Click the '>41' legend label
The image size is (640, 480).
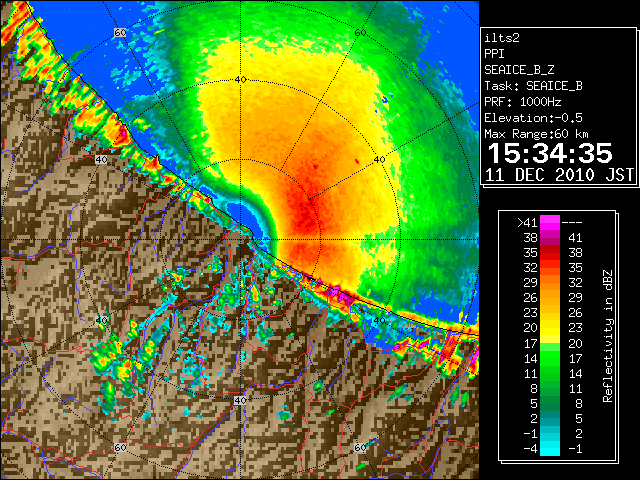(x=527, y=223)
